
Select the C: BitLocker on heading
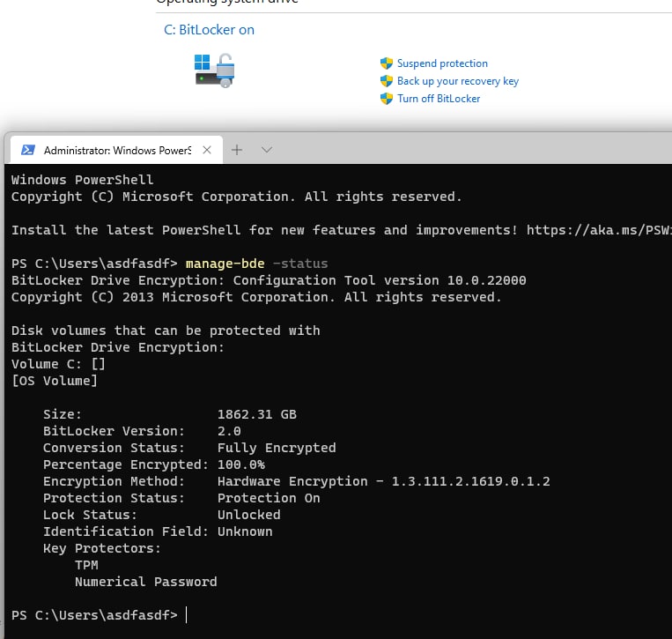209,30
